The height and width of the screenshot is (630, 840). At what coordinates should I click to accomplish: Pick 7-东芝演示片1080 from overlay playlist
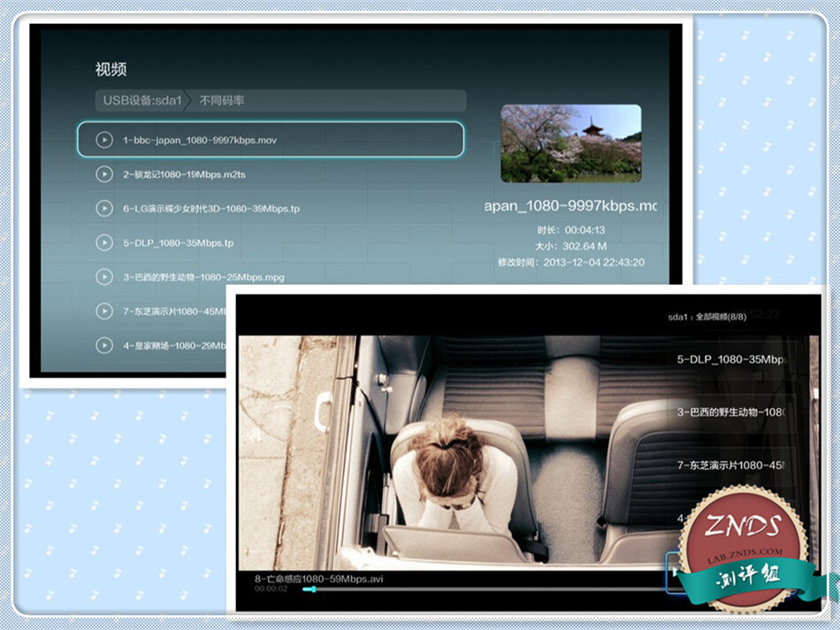[730, 465]
